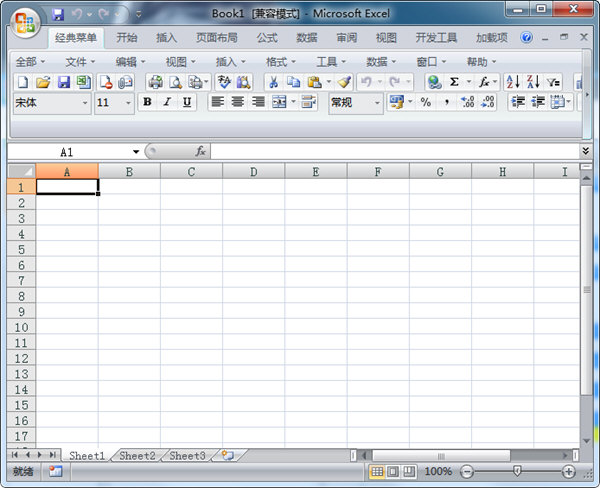This screenshot has height=488, width=600.
Task: Switch to 页面布局 ribbon tab
Action: (217, 38)
